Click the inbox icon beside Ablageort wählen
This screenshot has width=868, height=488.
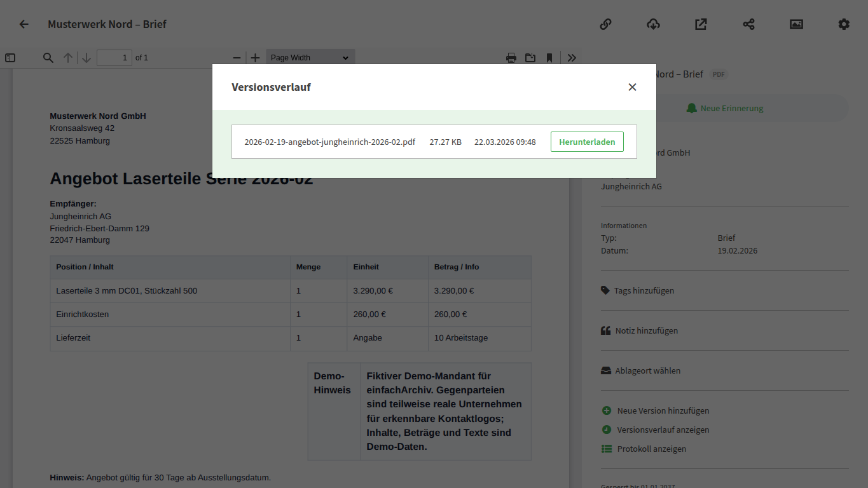[x=606, y=370]
